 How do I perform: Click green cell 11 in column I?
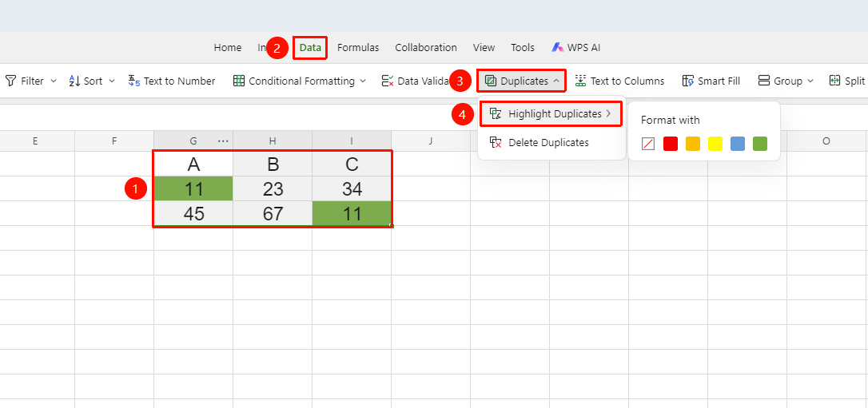352,213
